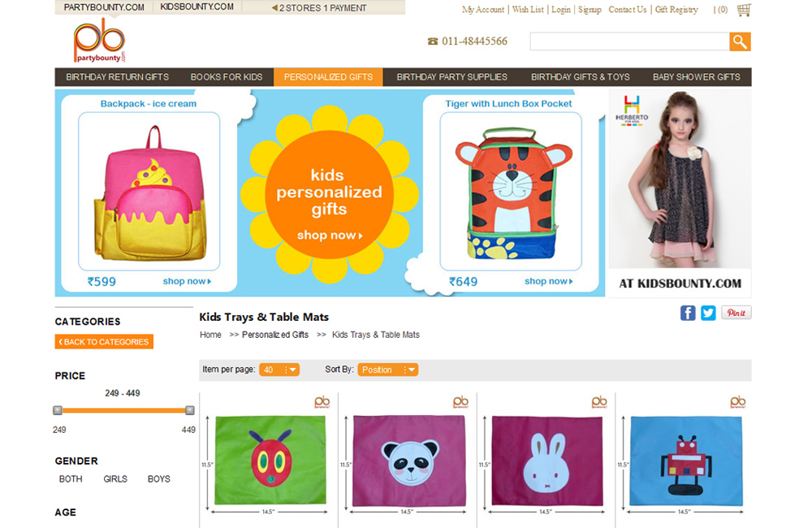Open the Sort By Position dropdown
This screenshot has width=812, height=528.
[388, 370]
